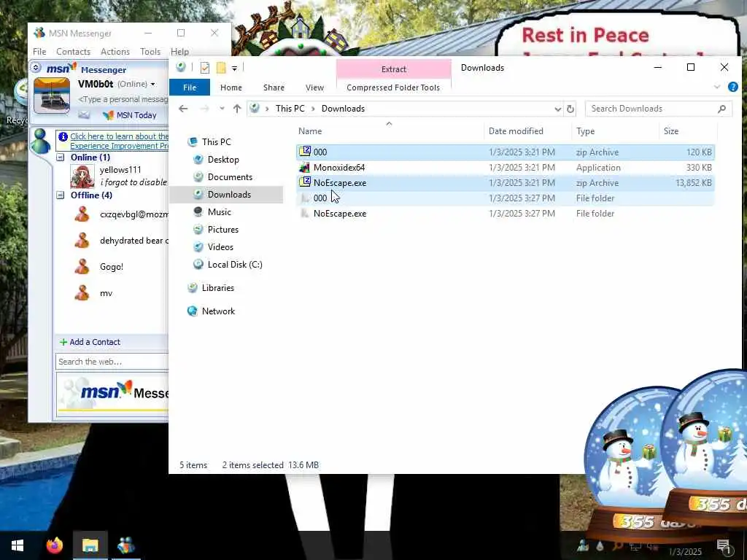Open the VM0b0t online status dropdown
Image resolution: width=747 pixels, height=560 pixels.
(x=153, y=85)
